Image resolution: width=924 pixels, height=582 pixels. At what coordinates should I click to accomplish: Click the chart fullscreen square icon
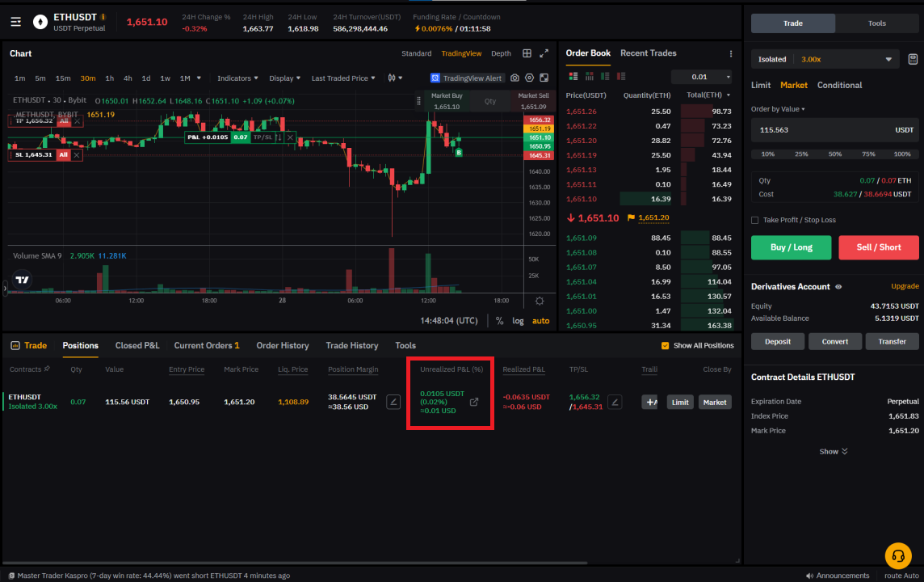(544, 78)
